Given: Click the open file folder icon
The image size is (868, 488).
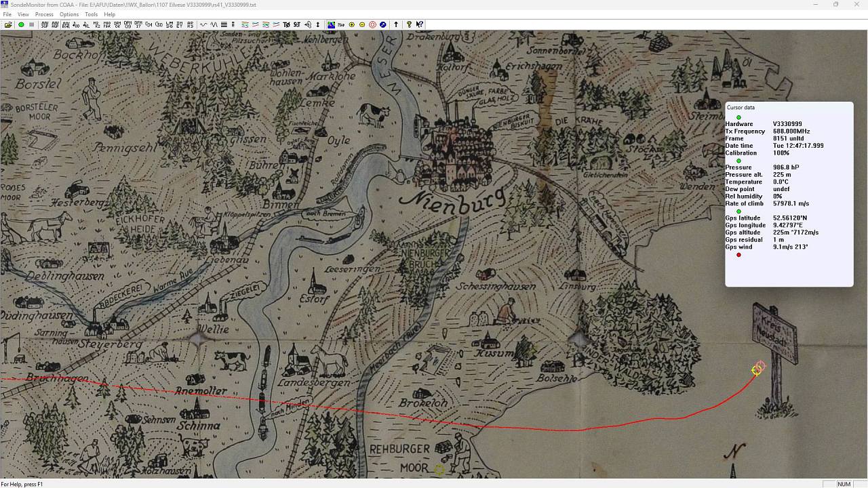Looking at the screenshot, I should pyautogui.click(x=8, y=24).
